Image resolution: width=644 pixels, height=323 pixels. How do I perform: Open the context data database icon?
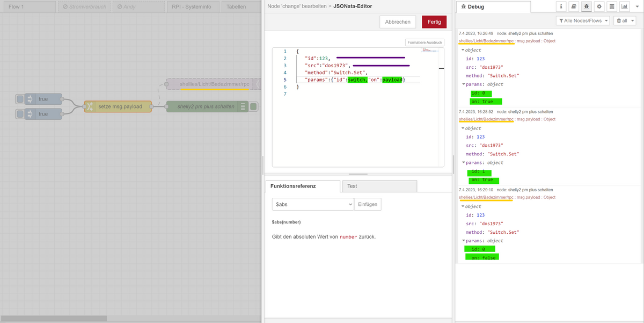click(612, 7)
